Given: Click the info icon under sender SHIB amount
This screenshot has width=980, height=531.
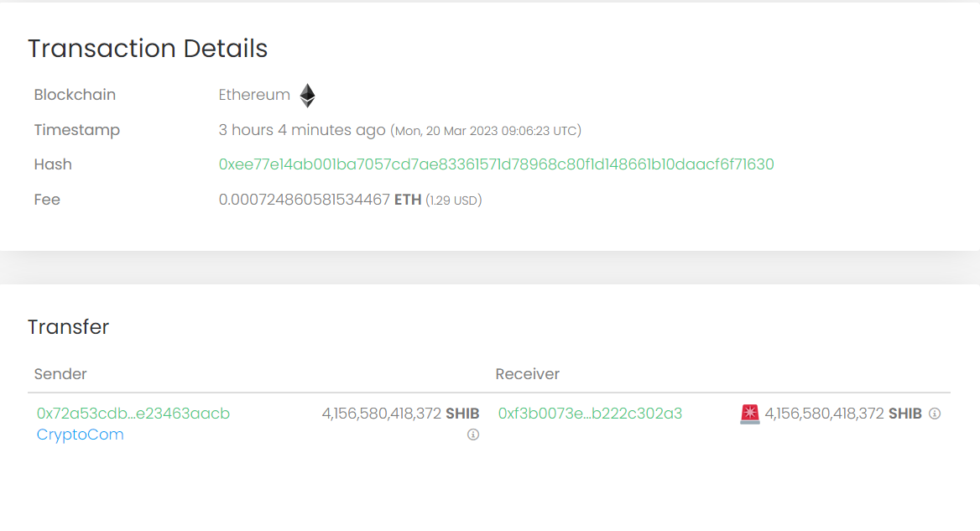Looking at the screenshot, I should point(473,435).
